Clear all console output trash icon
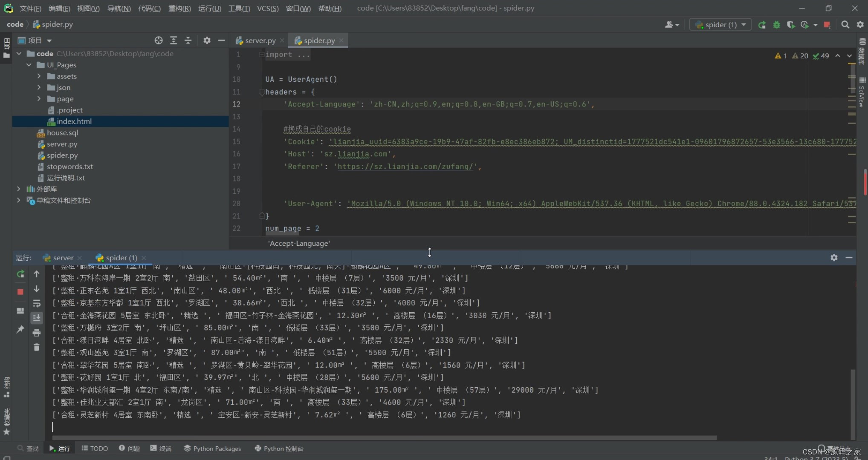This screenshot has width=868, height=460. coord(37,347)
